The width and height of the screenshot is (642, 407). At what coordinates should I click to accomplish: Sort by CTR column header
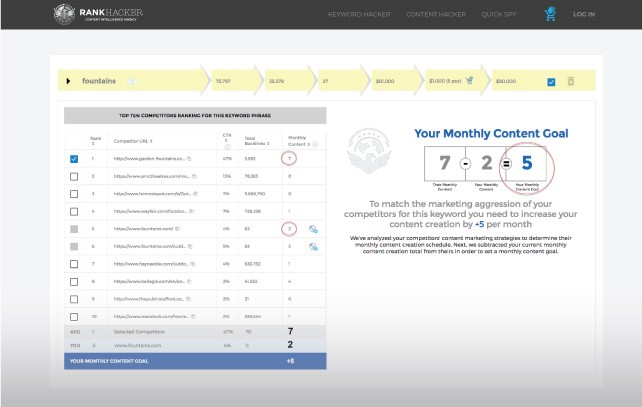click(x=227, y=138)
